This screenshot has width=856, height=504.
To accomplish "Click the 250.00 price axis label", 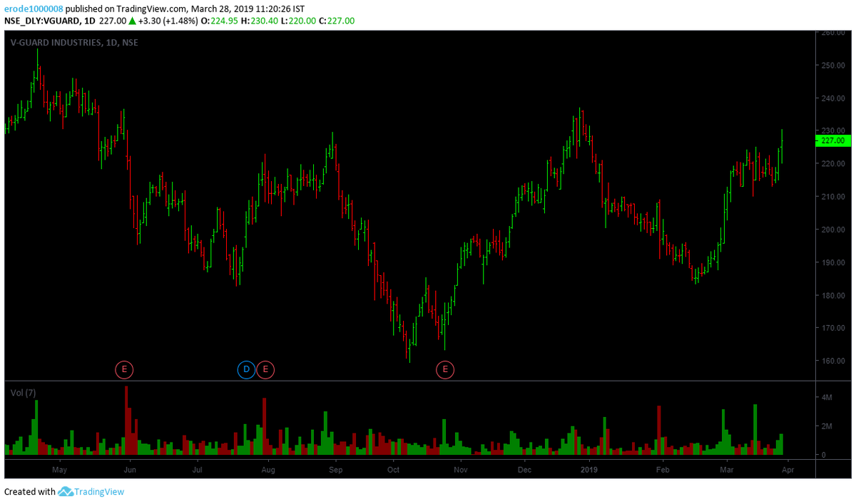I will pos(832,66).
